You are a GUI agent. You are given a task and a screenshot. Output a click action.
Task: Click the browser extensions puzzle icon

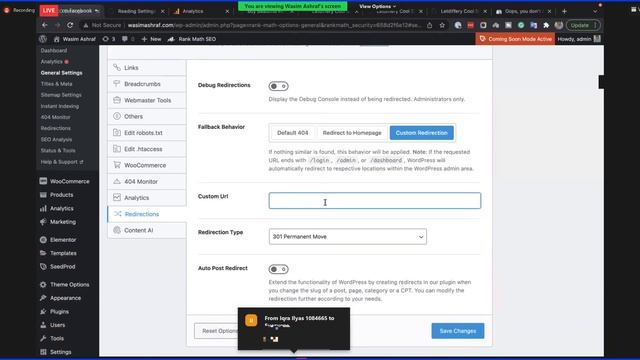[x=546, y=25]
